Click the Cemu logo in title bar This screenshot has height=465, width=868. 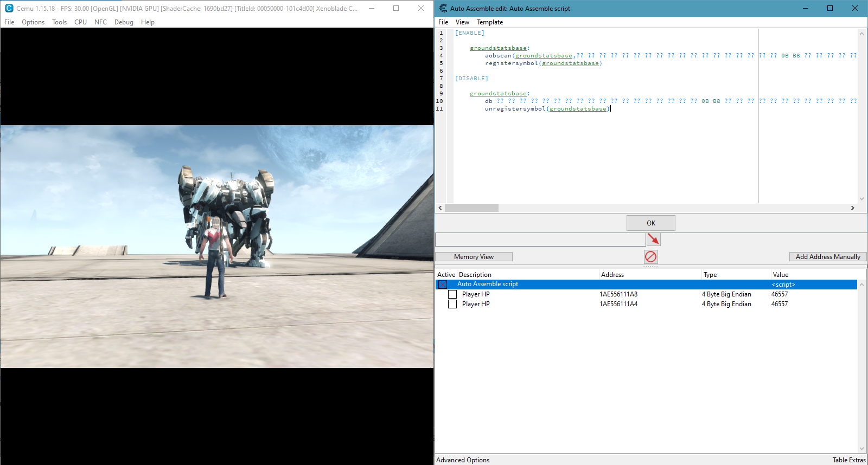coord(9,8)
